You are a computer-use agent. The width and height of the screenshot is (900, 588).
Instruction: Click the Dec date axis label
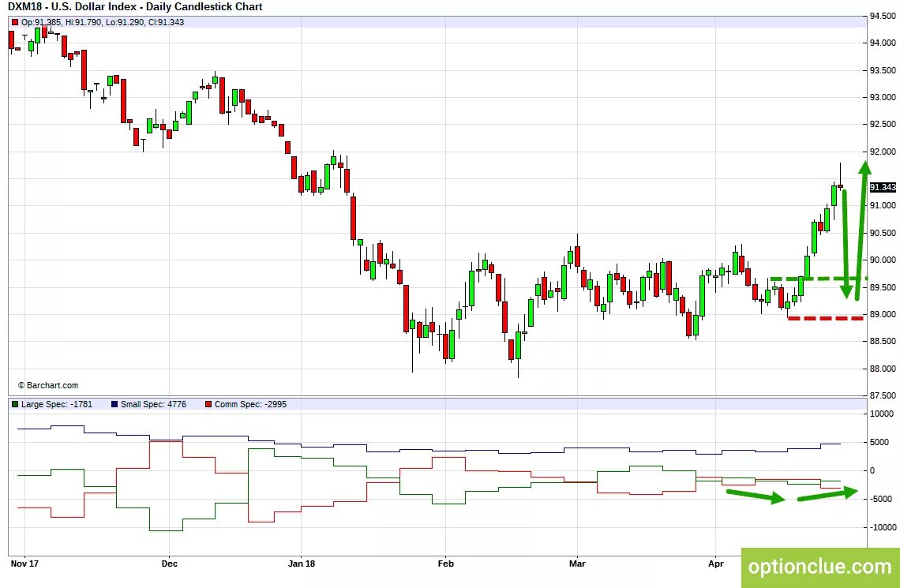pyautogui.click(x=170, y=564)
